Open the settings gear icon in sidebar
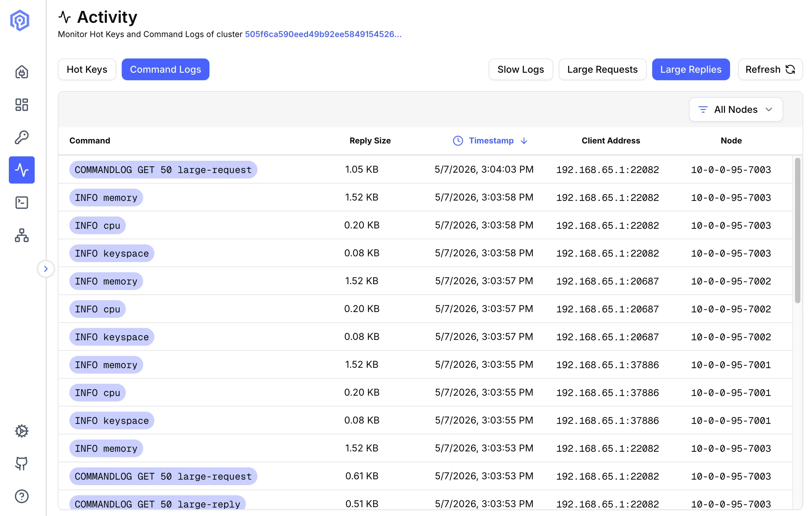The height and width of the screenshot is (516, 812). coord(22,431)
